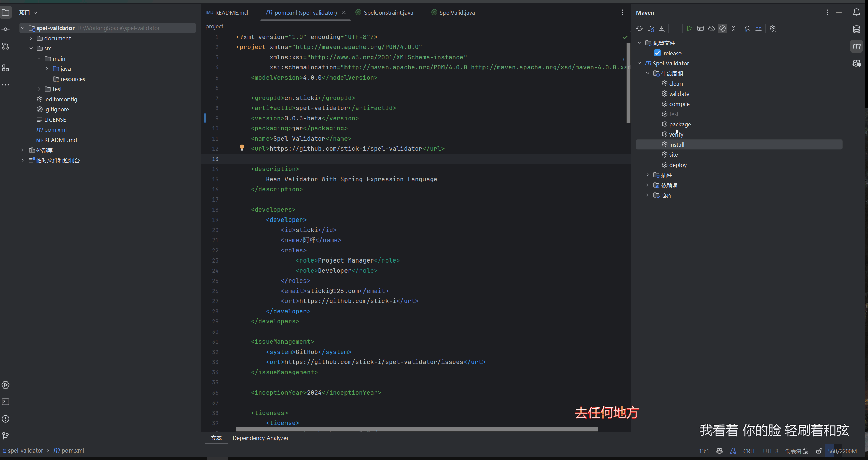Expand the test folder in project tree

click(39, 89)
